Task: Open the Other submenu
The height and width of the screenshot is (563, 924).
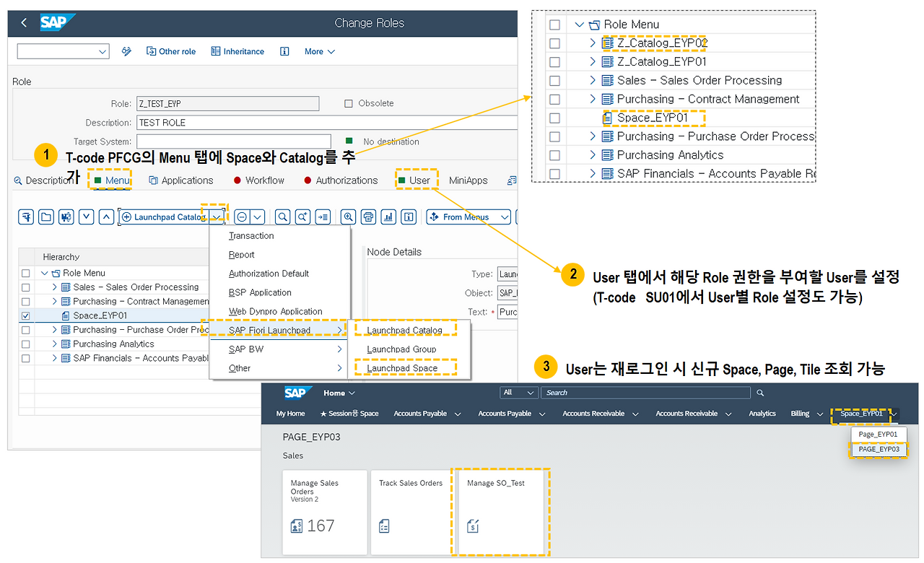Action: (x=280, y=368)
